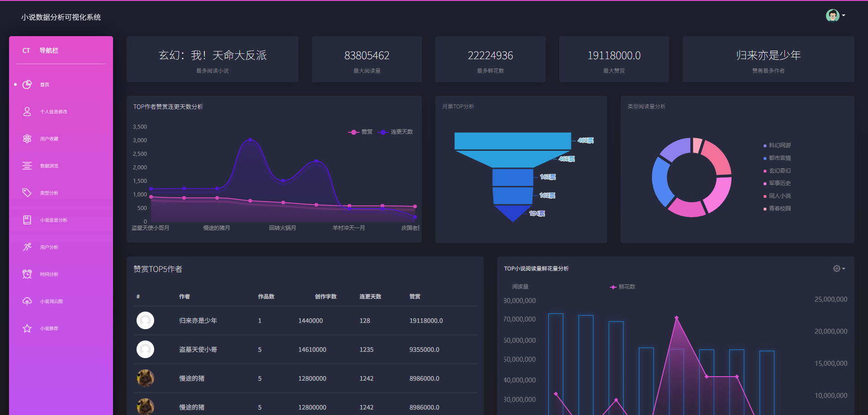Click the alarm clock icon for 时间分析
The width and height of the screenshot is (868, 415).
point(27,274)
